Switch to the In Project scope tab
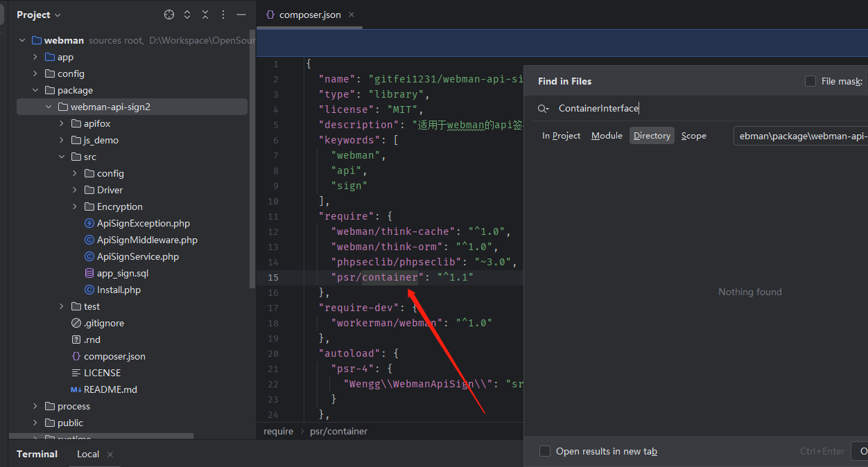This screenshot has height=467, width=868. 561,136
